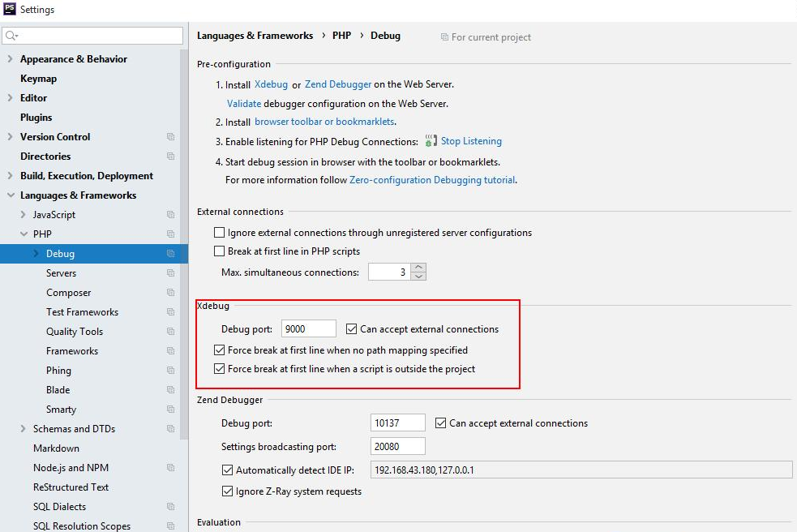Toggle Xdebug Can accept external connections
Screen dimensions: 797x532
pos(351,329)
